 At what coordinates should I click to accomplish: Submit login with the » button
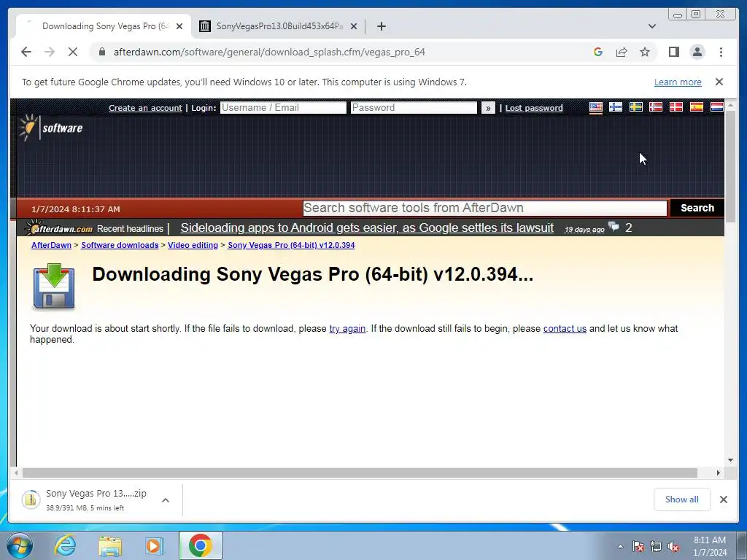pyautogui.click(x=488, y=108)
